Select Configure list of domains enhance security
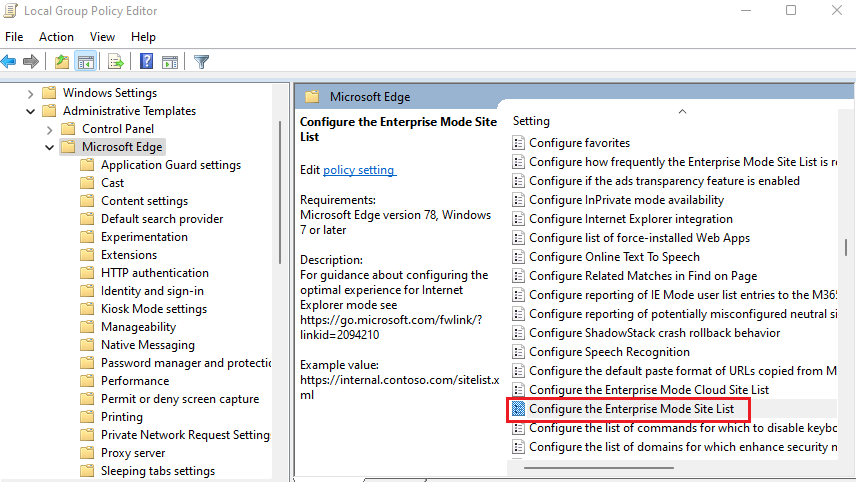 click(683, 447)
